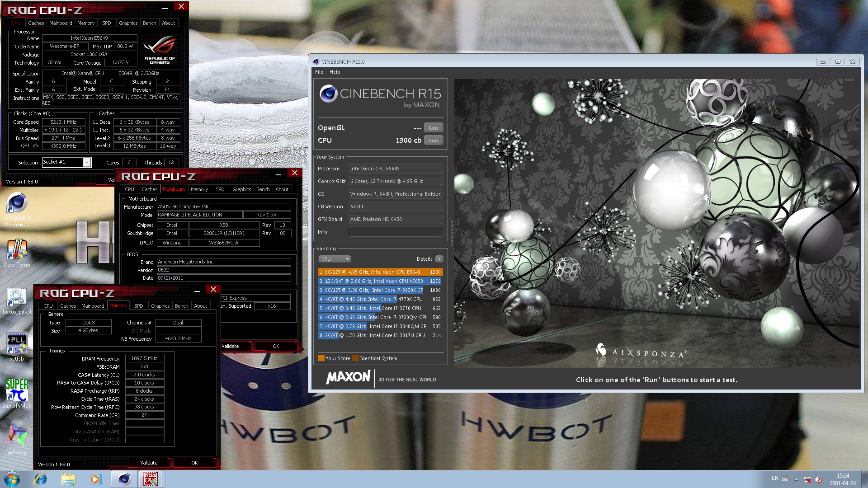This screenshot has width=868, height=488.
Task: Switch to the Cinebench taskbar button
Action: pyautogui.click(x=124, y=479)
